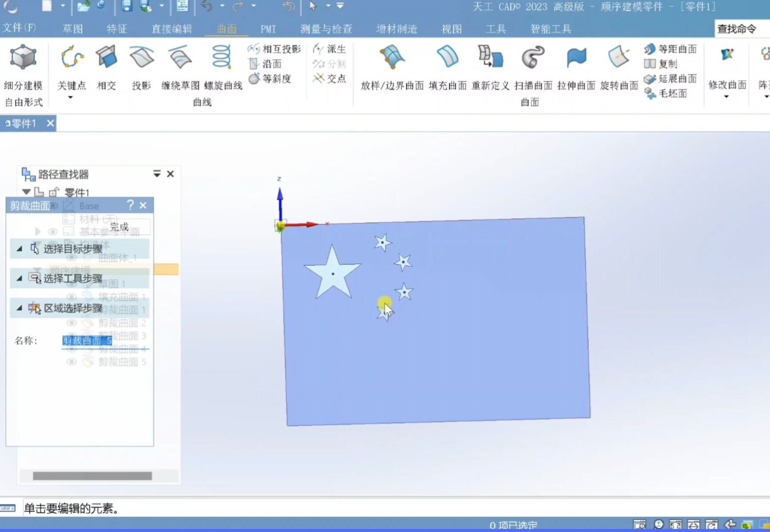Click the 名称 field containing 剪裁曲面_5
The image size is (770, 532).
106,341
